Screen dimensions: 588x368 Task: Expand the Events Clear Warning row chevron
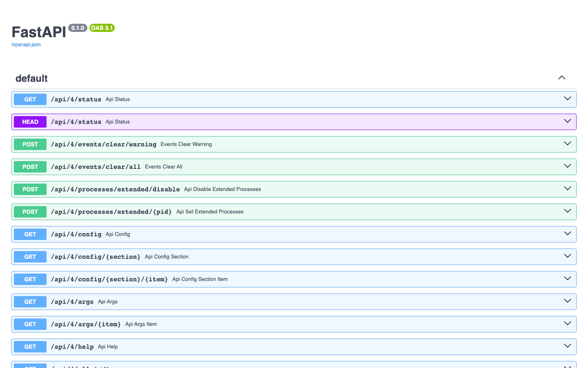(x=568, y=144)
